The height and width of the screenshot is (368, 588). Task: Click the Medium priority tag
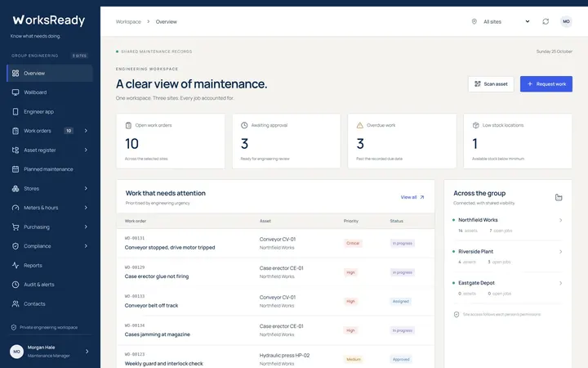point(354,359)
